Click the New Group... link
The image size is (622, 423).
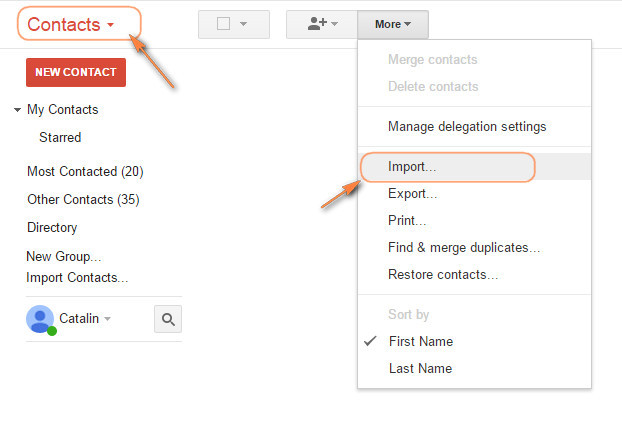coord(63,257)
